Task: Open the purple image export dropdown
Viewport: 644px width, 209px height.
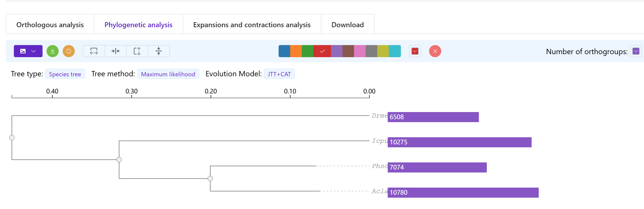Action: pyautogui.click(x=28, y=51)
